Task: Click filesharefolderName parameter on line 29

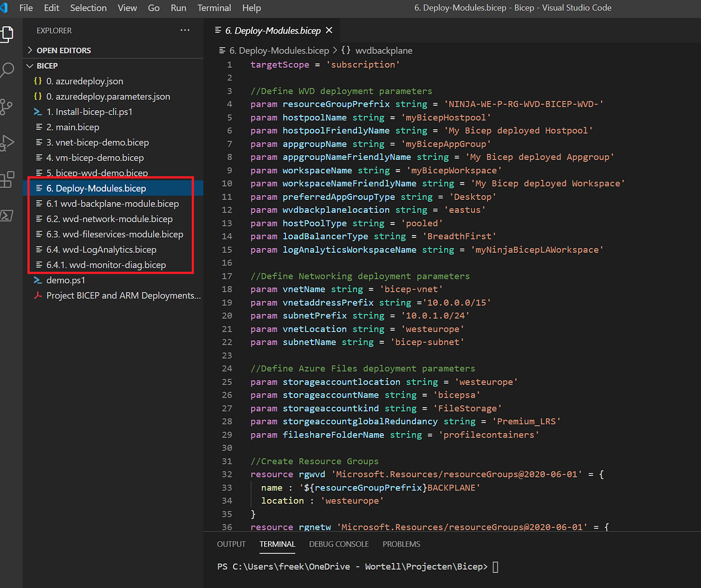Action: pos(333,435)
